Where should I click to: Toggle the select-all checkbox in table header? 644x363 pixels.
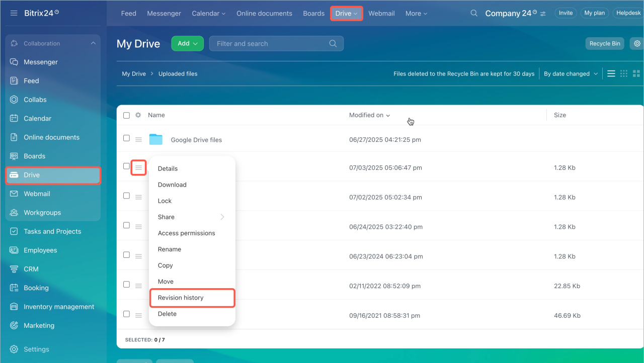tap(126, 115)
